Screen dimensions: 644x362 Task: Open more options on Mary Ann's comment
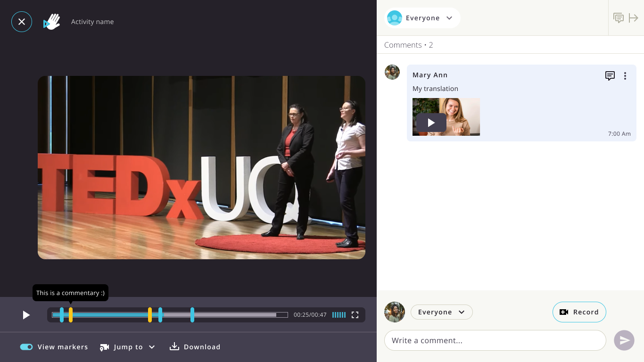click(x=625, y=76)
